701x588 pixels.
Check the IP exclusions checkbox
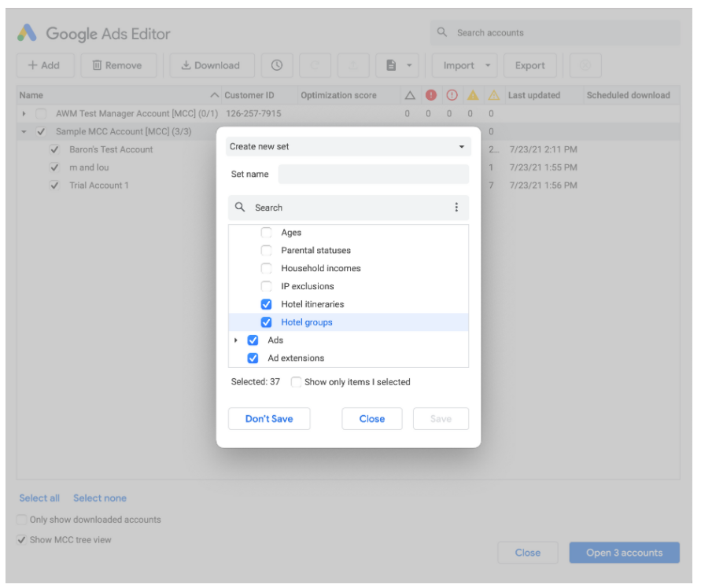click(266, 286)
